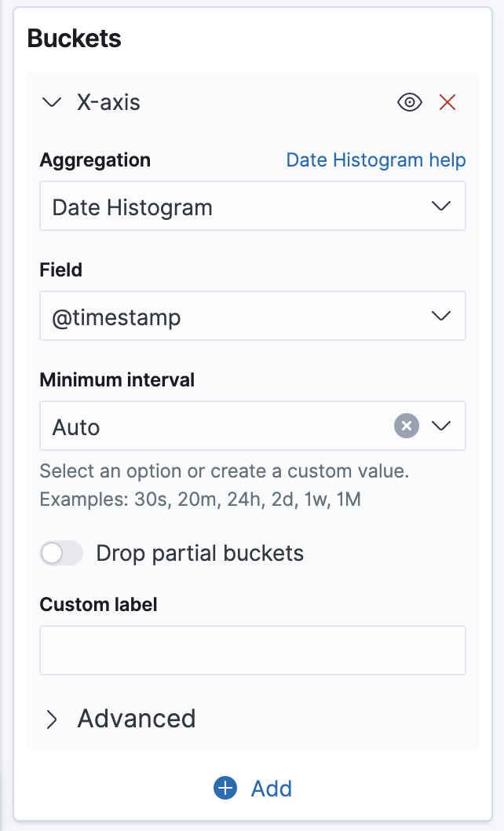This screenshot has width=504, height=831.
Task: Open the Aggregation dropdown showing Date Histogram
Action: click(236, 207)
